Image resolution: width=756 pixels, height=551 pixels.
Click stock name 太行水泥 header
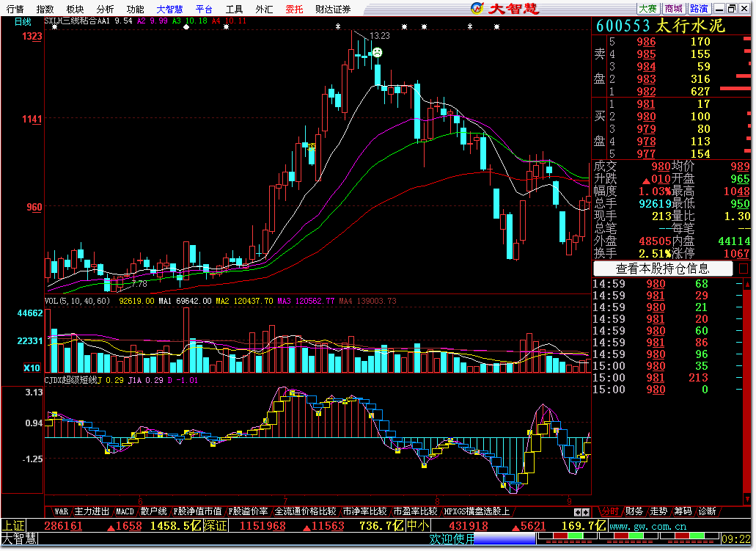691,26
